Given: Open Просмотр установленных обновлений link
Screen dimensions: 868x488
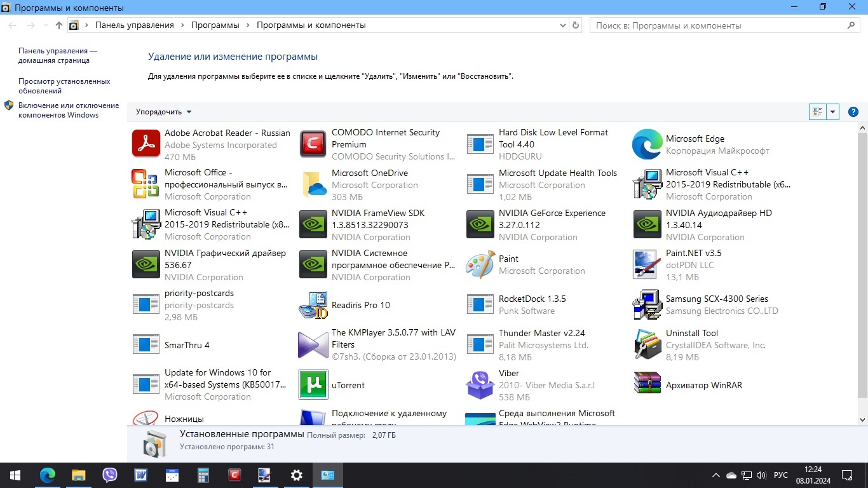Looking at the screenshot, I should 64,86.
